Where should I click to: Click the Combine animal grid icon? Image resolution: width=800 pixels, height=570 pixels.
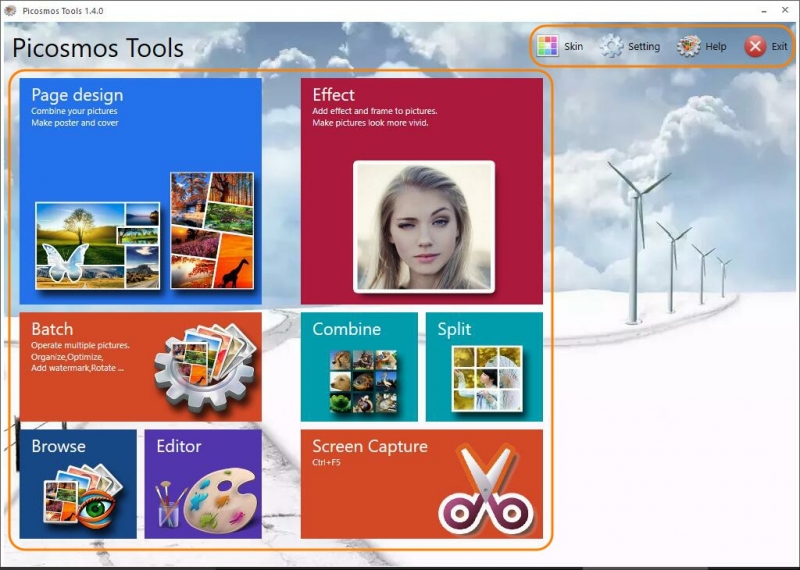(x=363, y=381)
